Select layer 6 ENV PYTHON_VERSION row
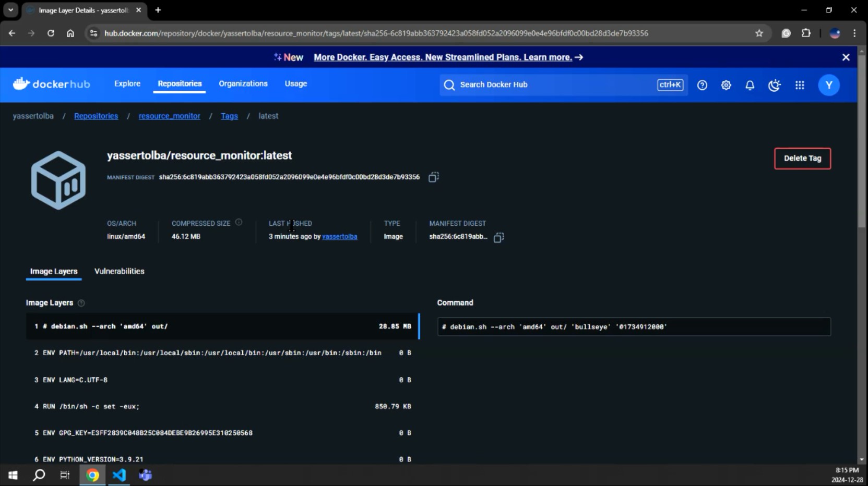The height and width of the screenshot is (486, 868). point(223,457)
